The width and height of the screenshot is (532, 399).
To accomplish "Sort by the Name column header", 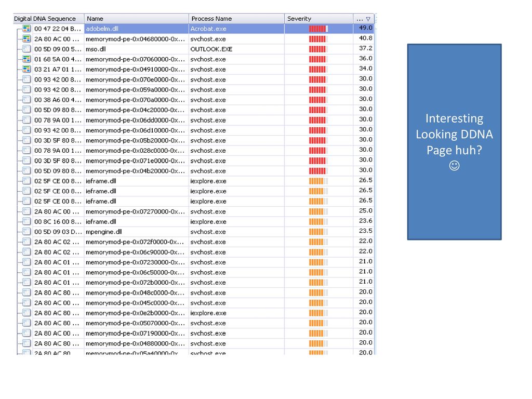I will (137, 19).
